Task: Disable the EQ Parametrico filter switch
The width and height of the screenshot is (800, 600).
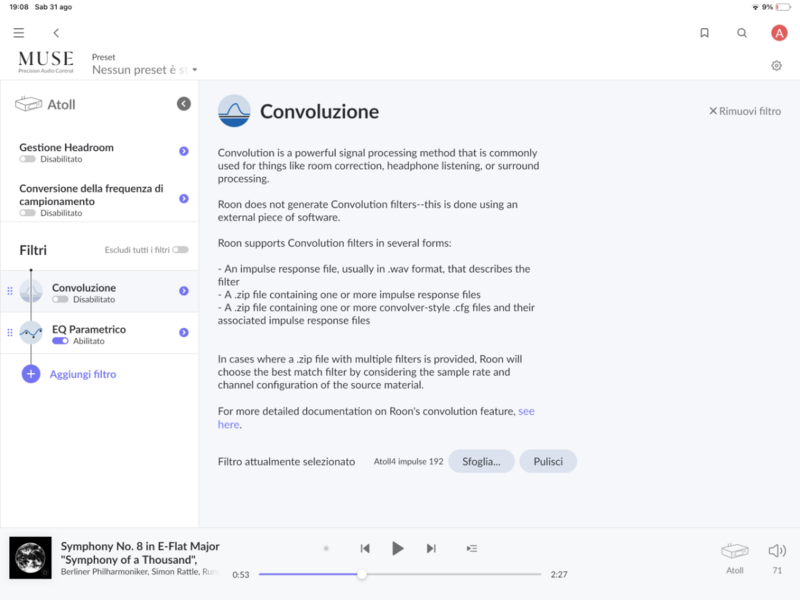Action: click(60, 341)
